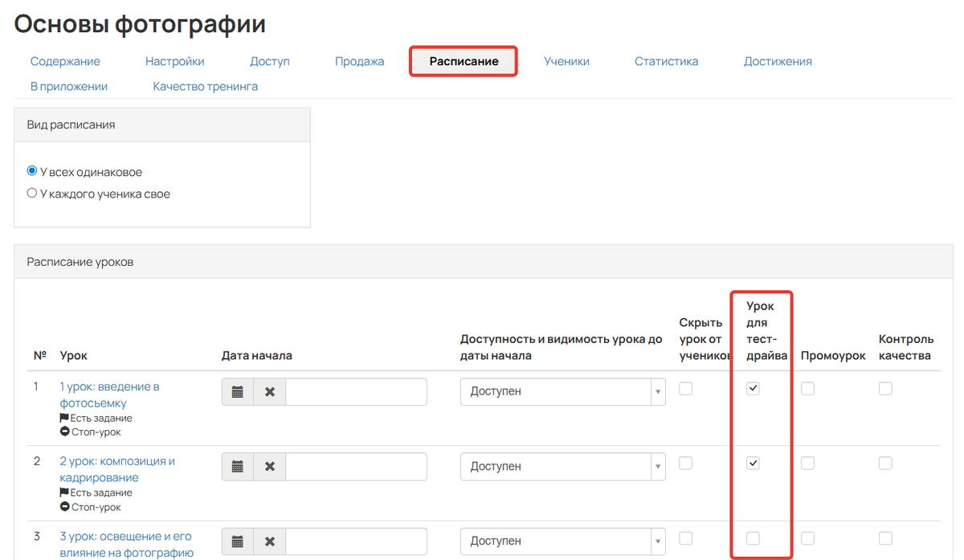The height and width of the screenshot is (560, 964).
Task: Open the 'Доступен' dropdown for lesson 2
Action: [562, 466]
